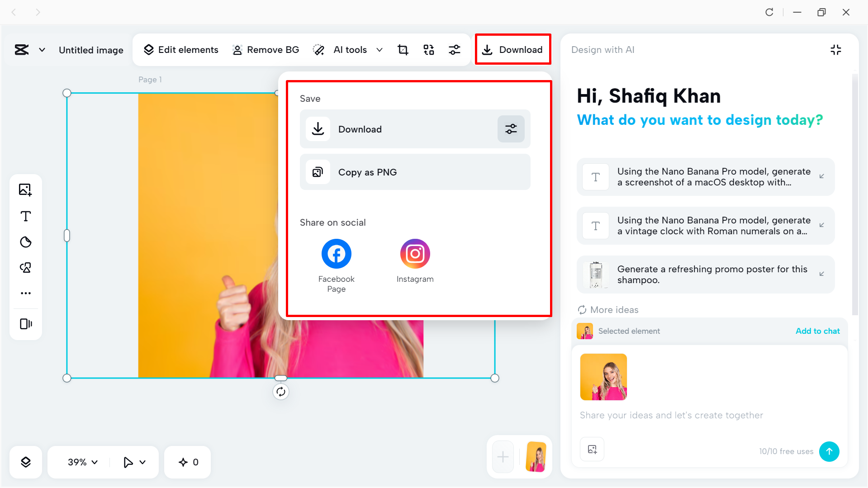The height and width of the screenshot is (488, 868).
Task: Restore down the application window
Action: pos(822,12)
